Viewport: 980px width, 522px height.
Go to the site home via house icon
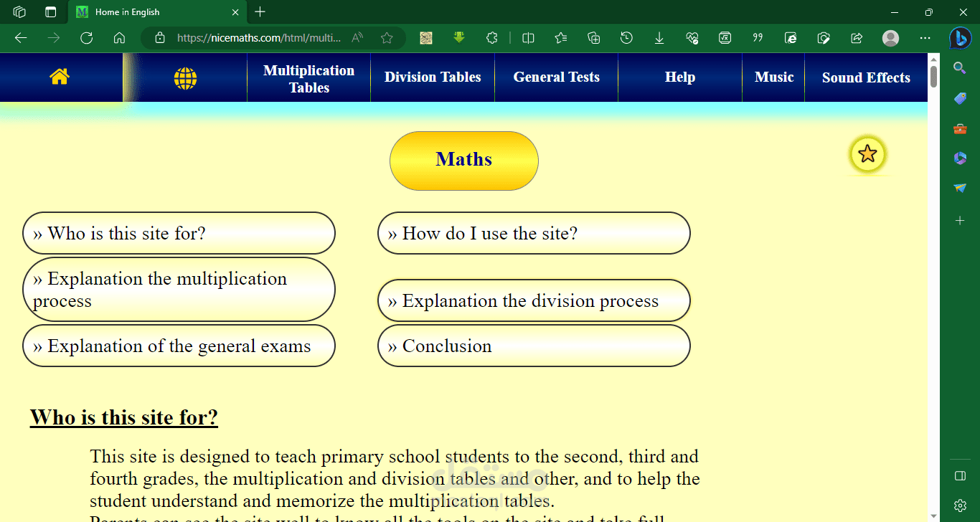click(x=60, y=77)
